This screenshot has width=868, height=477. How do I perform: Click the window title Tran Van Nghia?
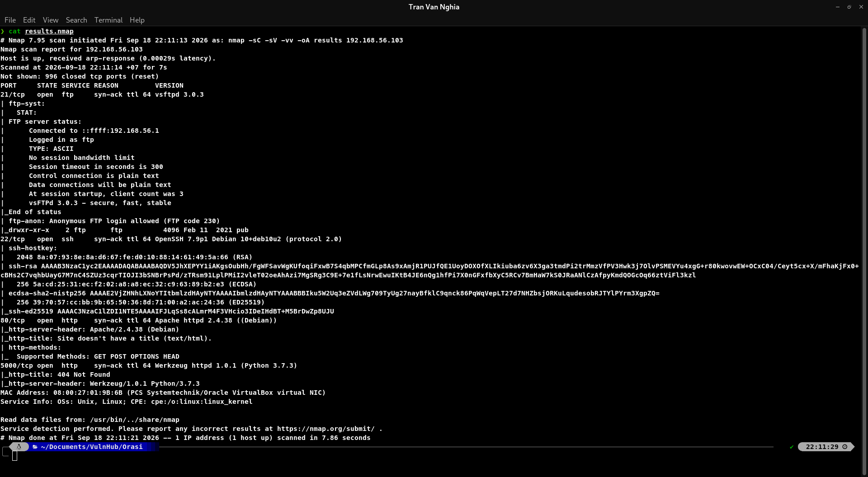[x=434, y=7]
